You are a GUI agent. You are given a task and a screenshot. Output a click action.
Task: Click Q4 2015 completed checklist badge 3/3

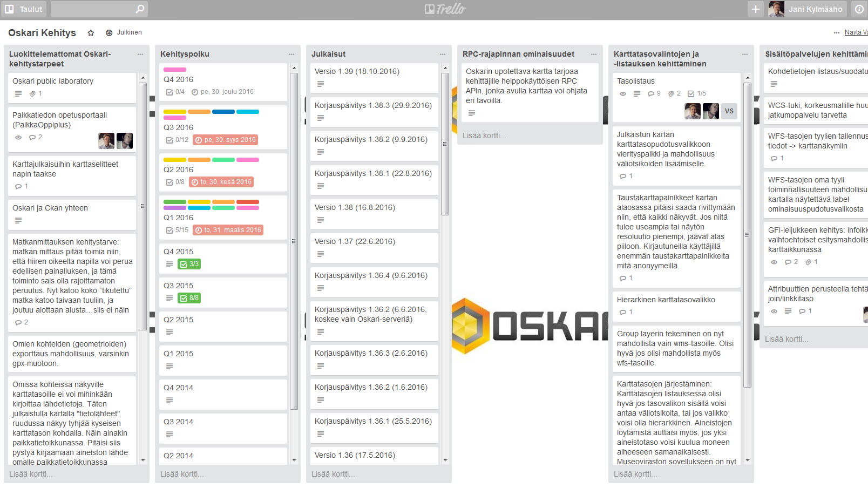189,264
